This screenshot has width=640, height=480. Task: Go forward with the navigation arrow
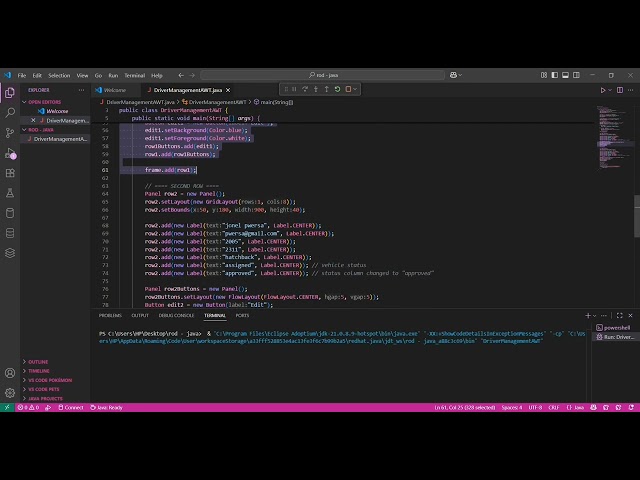point(192,75)
